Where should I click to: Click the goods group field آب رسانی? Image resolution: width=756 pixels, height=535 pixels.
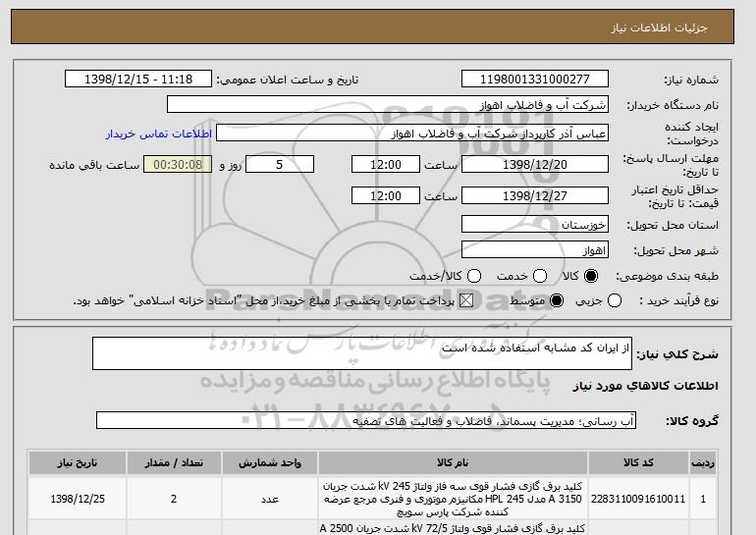click(x=366, y=420)
